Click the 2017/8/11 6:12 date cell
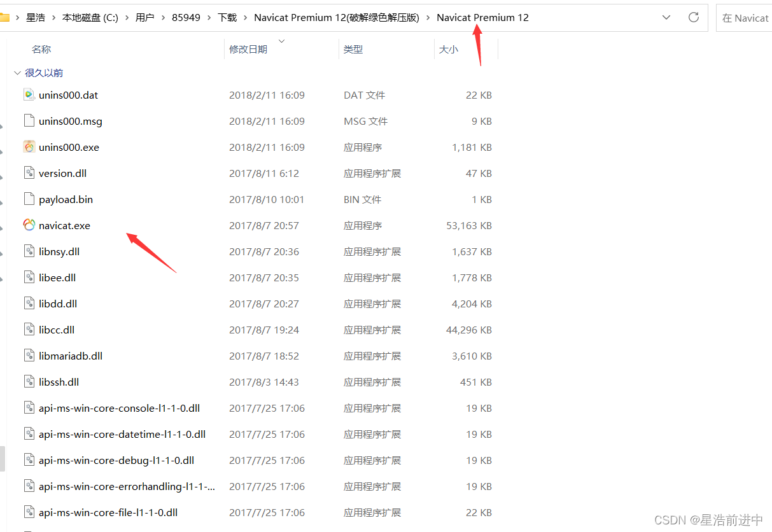The height and width of the screenshot is (532, 772). (x=264, y=173)
